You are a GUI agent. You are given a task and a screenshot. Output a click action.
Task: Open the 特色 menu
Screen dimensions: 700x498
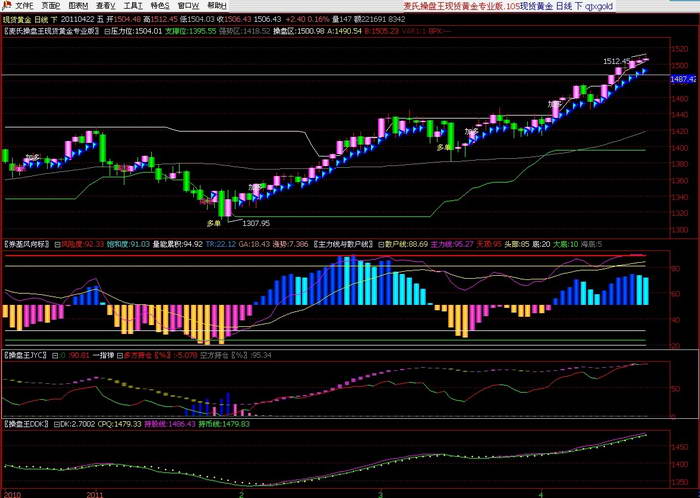160,6
